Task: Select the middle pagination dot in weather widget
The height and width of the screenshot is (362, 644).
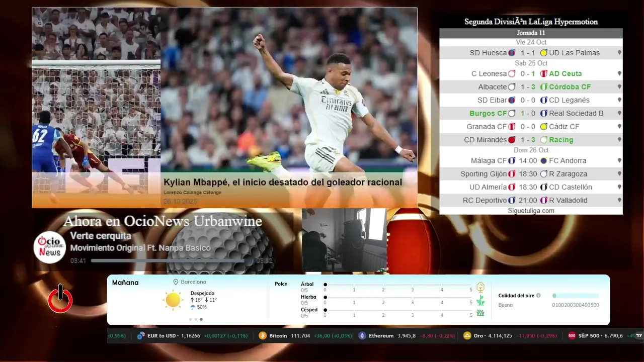Action: pos(196,319)
